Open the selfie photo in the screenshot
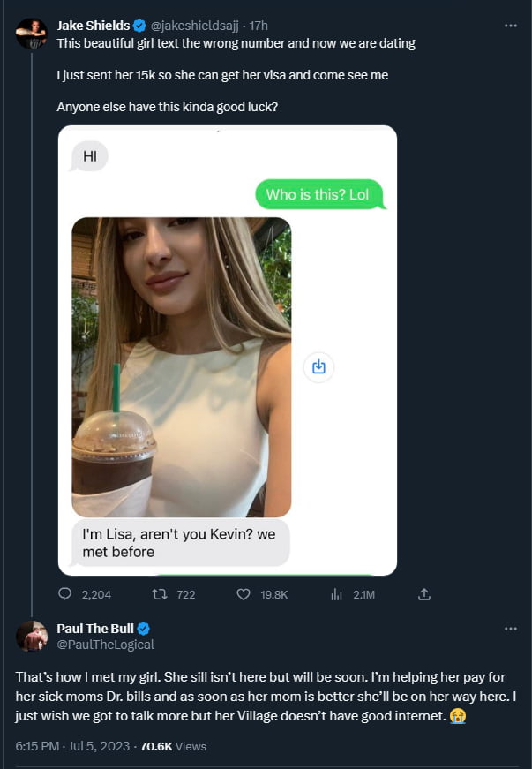Viewport: 532px width, 769px height. click(x=181, y=366)
